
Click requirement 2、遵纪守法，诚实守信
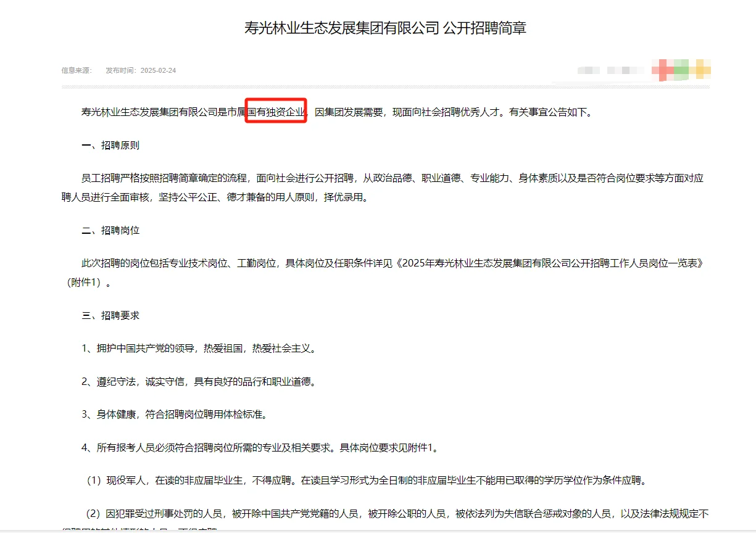tap(199, 382)
